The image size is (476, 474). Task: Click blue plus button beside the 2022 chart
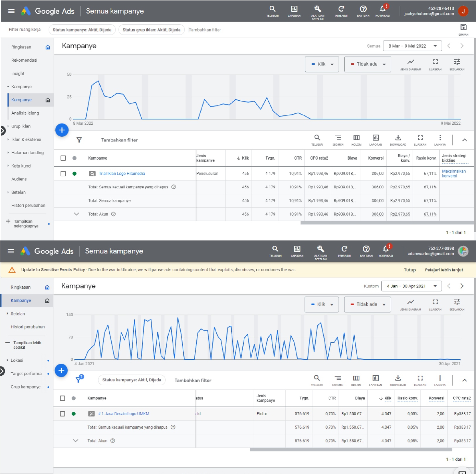(x=62, y=130)
